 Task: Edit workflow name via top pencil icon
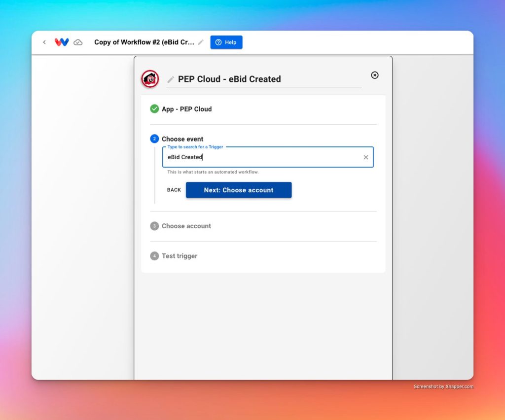click(201, 42)
